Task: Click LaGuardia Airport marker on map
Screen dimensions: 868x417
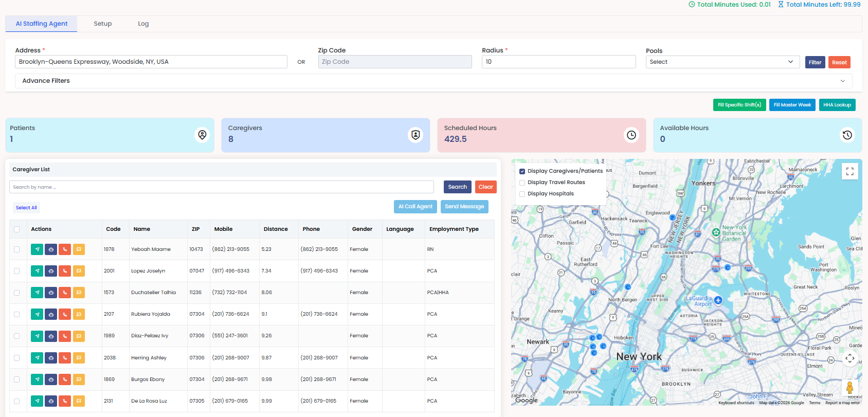Action: 718,300
